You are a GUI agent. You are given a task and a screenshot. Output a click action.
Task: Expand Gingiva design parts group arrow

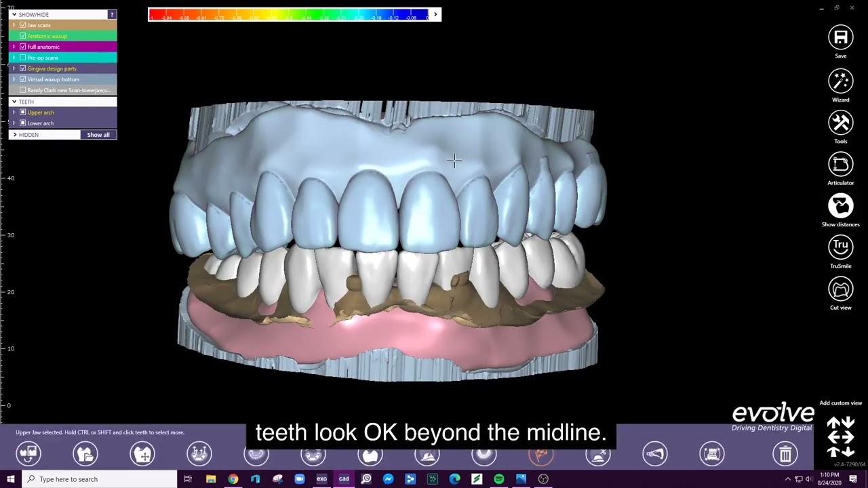click(14, 68)
